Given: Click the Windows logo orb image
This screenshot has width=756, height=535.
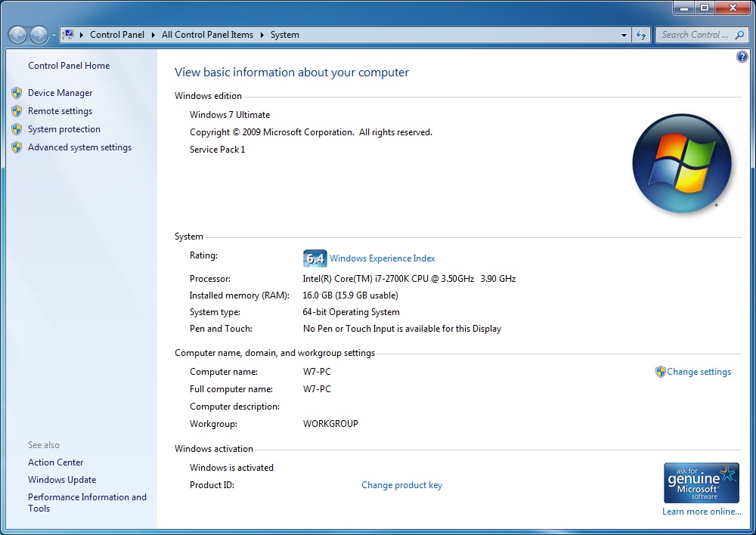Looking at the screenshot, I should click(682, 163).
